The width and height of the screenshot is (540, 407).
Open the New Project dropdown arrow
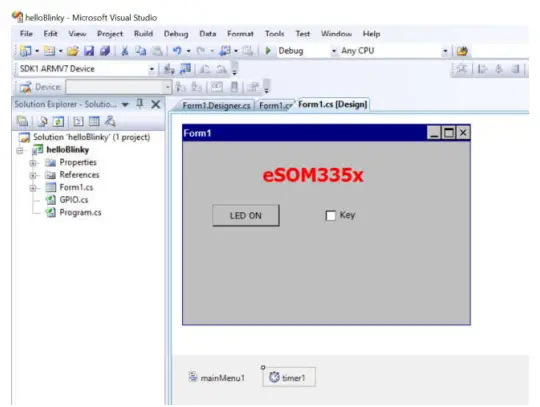tap(37, 51)
